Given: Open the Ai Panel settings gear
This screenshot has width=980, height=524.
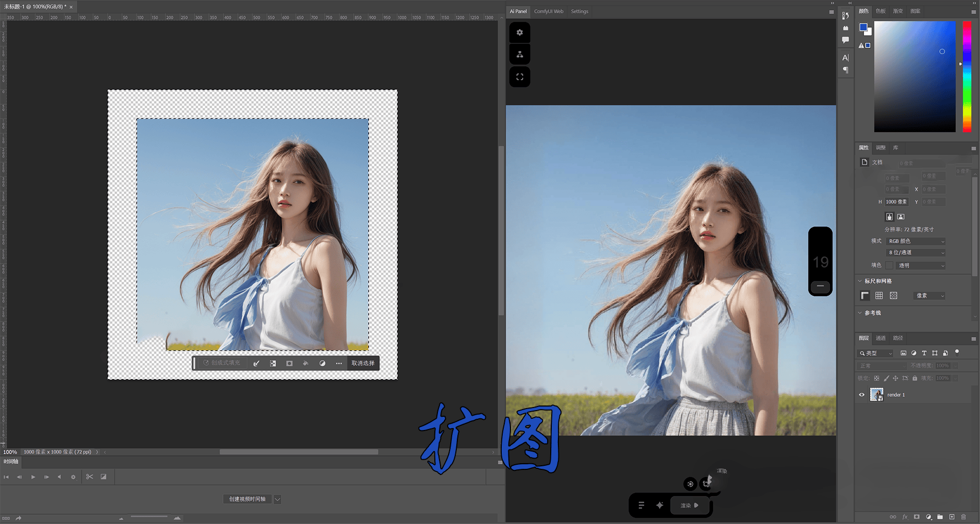Looking at the screenshot, I should pyautogui.click(x=520, y=33).
